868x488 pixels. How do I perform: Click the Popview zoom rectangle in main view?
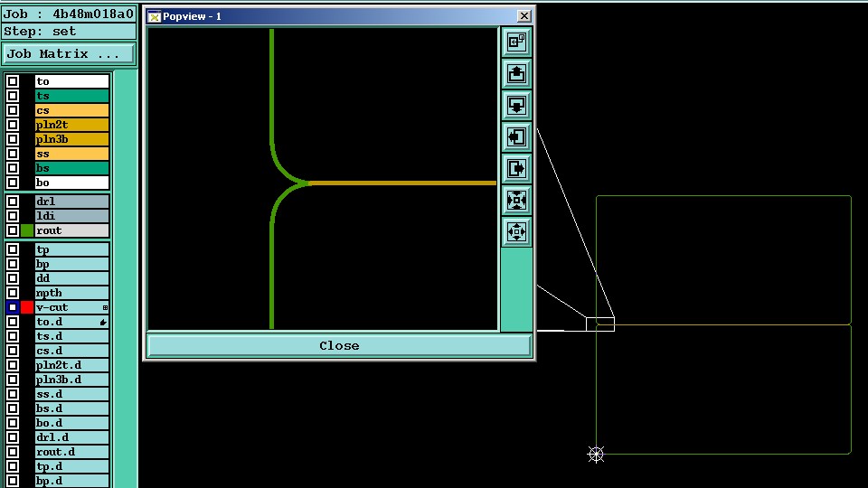click(x=600, y=324)
